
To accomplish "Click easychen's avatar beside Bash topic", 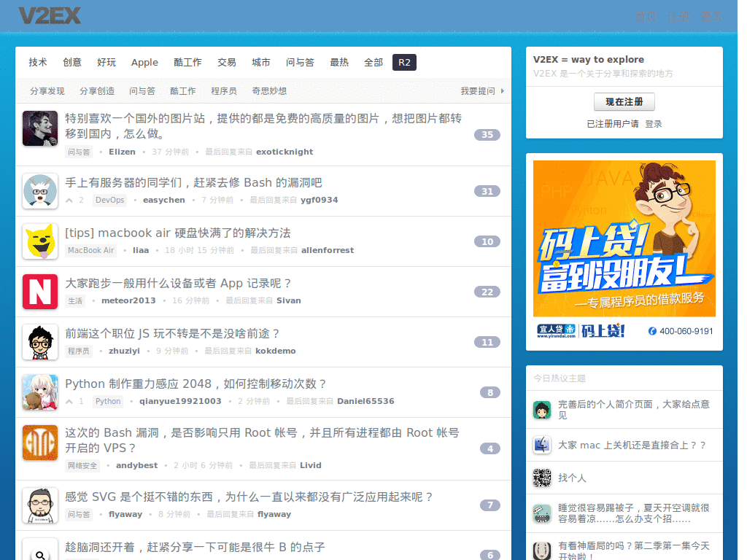I will tap(40, 191).
